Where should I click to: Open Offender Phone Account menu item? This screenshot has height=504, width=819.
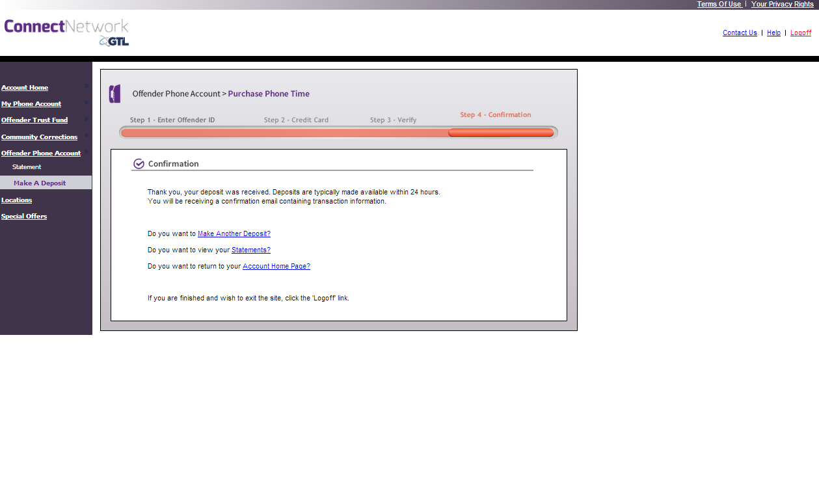tap(41, 153)
